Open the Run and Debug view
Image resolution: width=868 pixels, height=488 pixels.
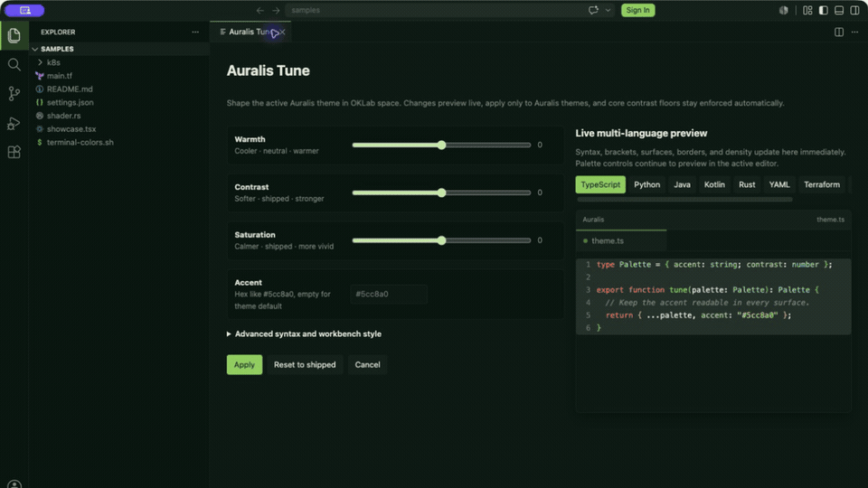[x=14, y=123]
